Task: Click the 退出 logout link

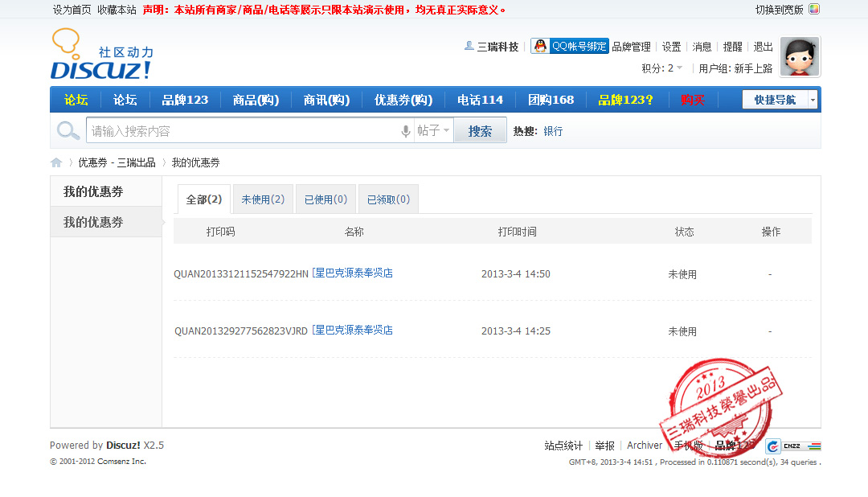Action: coord(763,47)
